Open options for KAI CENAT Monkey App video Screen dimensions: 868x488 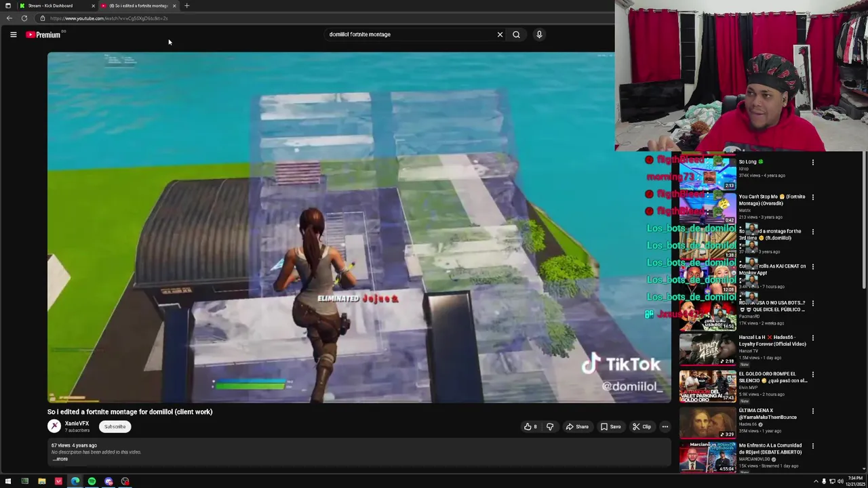coord(812,266)
